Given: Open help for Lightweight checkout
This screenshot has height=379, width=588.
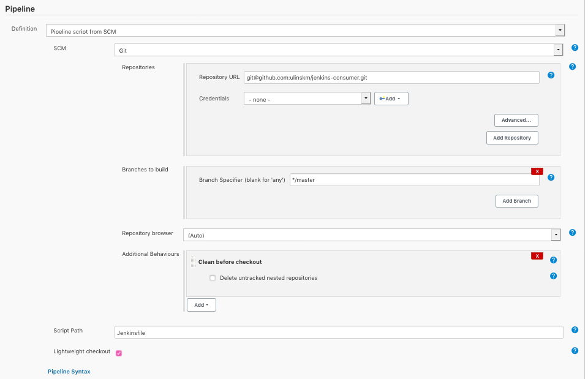Looking at the screenshot, I should tap(574, 350).
